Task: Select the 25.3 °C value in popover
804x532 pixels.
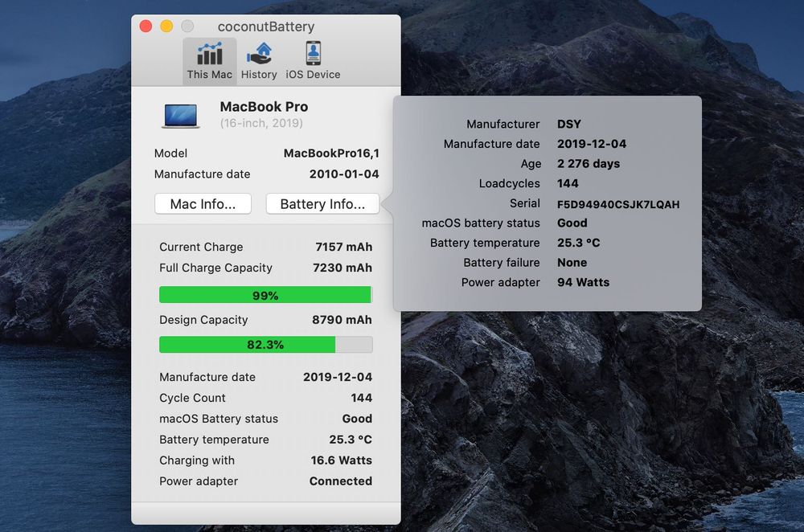Action: tap(578, 243)
